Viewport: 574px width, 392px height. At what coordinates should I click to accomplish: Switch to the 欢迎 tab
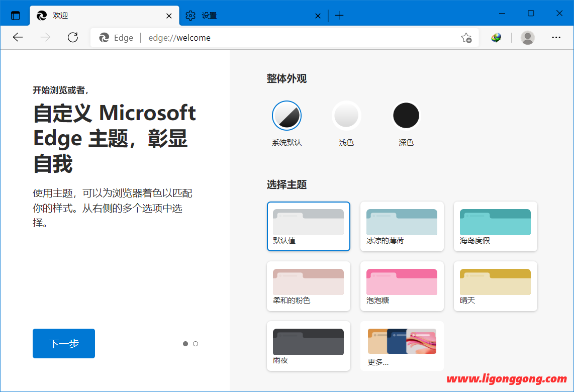105,16
